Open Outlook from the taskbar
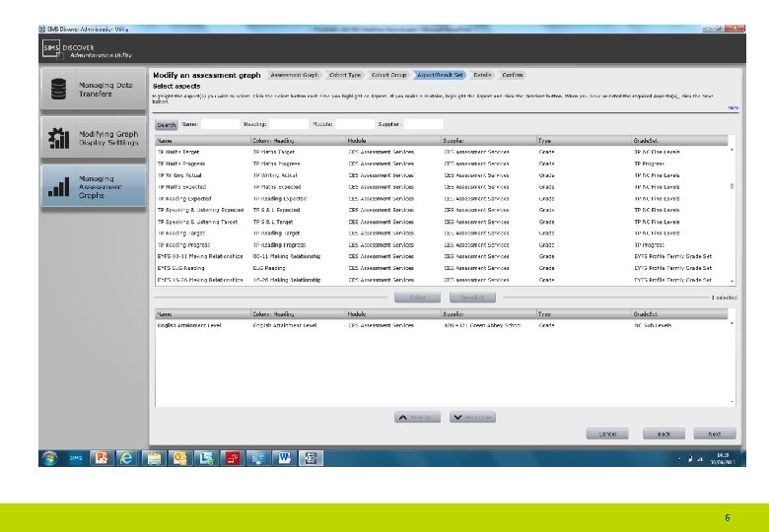This screenshot has width=769, height=532. click(179, 458)
